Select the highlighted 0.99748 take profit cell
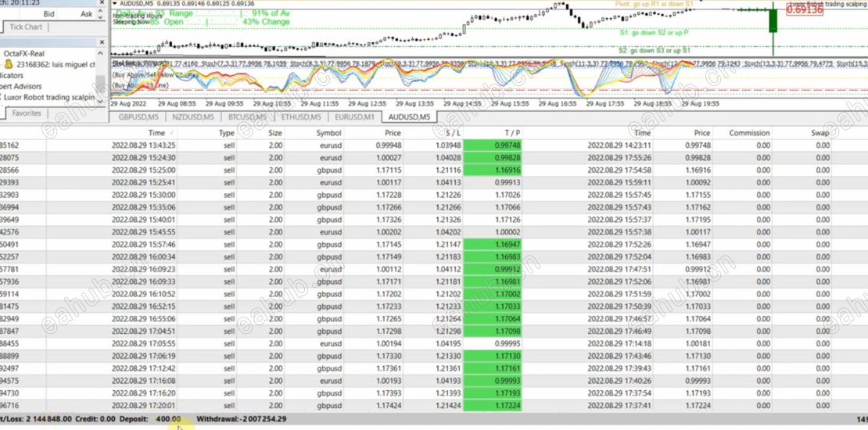This screenshot has width=868, height=430. 493,145
